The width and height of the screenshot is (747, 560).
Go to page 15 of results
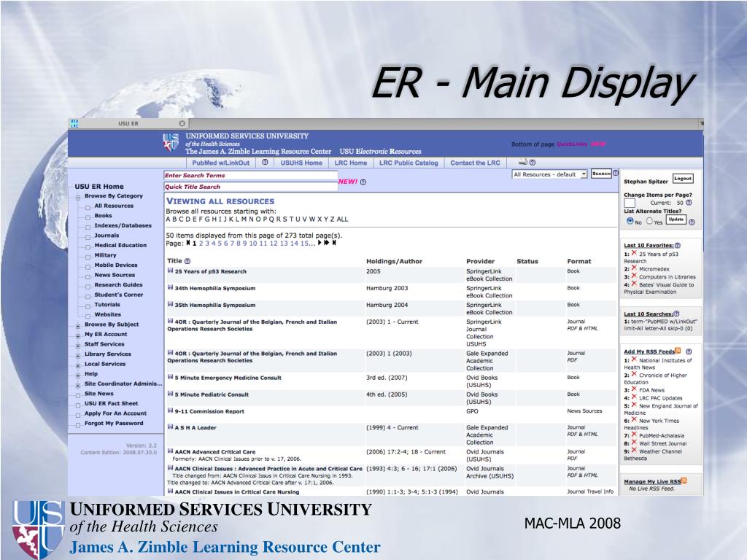[304, 244]
